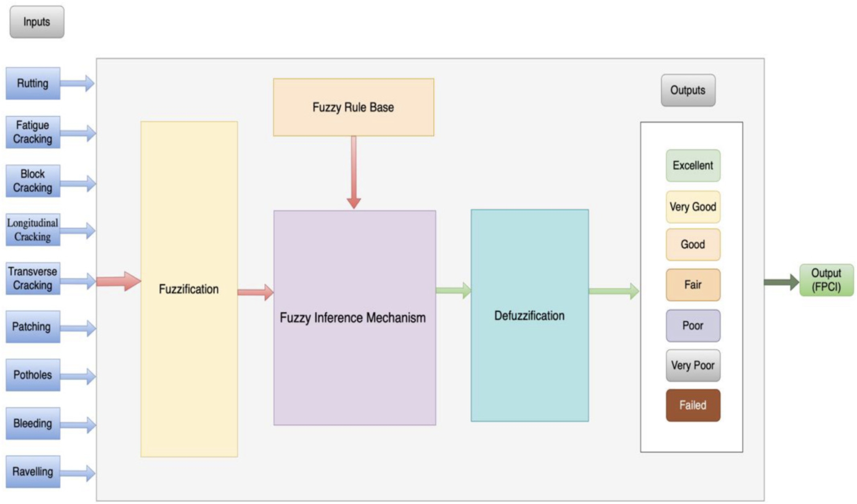Click red arrow below Fuzzy Rule Base
857x504 pixels.
pyautogui.click(x=354, y=172)
